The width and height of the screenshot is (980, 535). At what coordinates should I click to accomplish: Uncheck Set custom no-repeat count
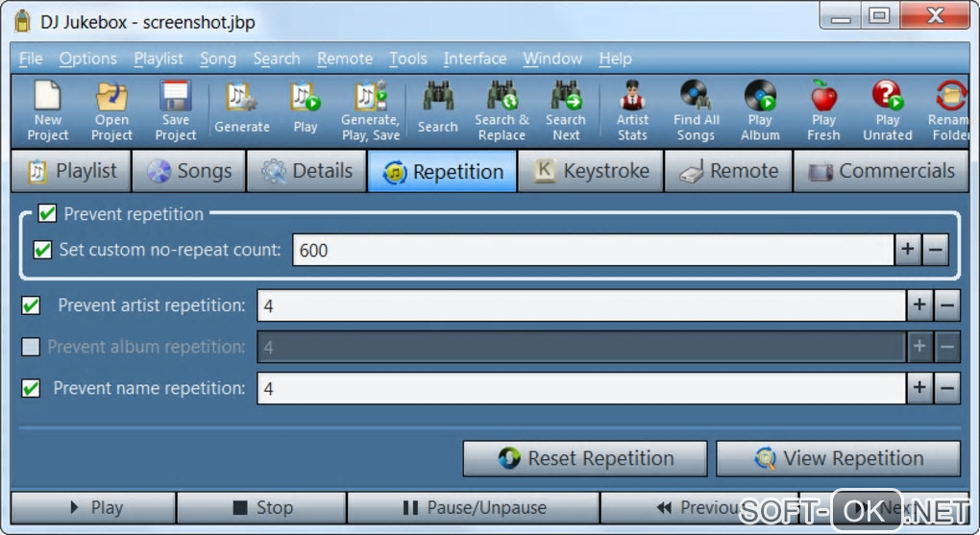42,250
